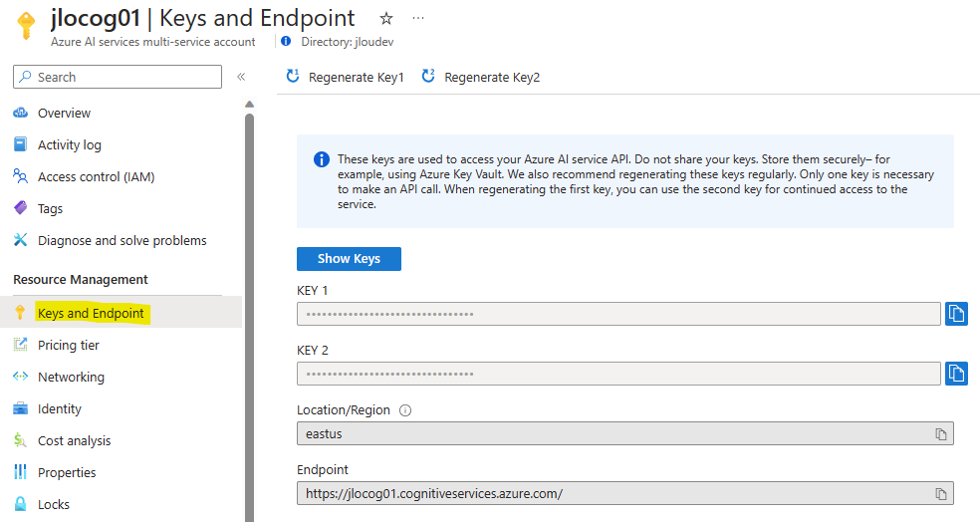The width and height of the screenshot is (980, 522).
Task: Open the Locks page
Action: tap(53, 504)
